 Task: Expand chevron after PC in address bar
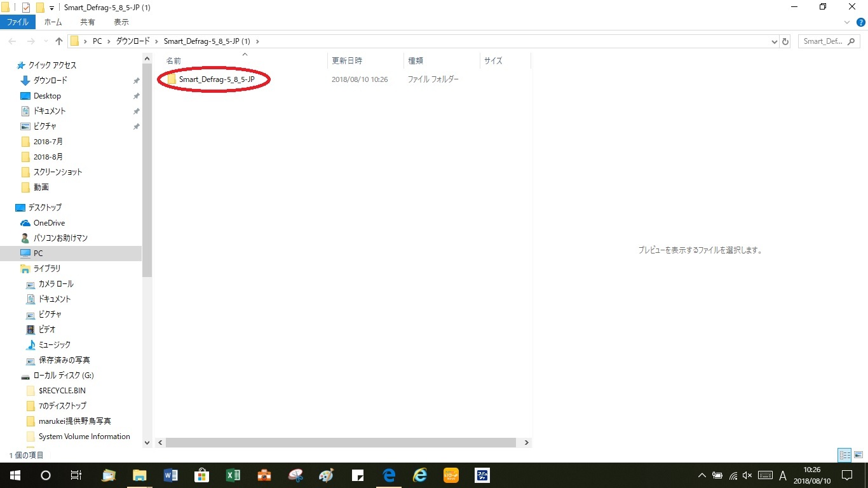point(109,41)
